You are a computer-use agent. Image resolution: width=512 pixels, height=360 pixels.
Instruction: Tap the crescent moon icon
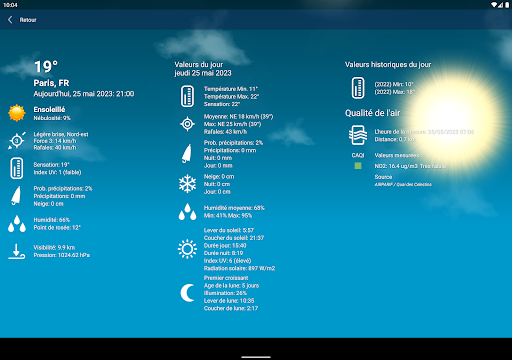coord(187,293)
